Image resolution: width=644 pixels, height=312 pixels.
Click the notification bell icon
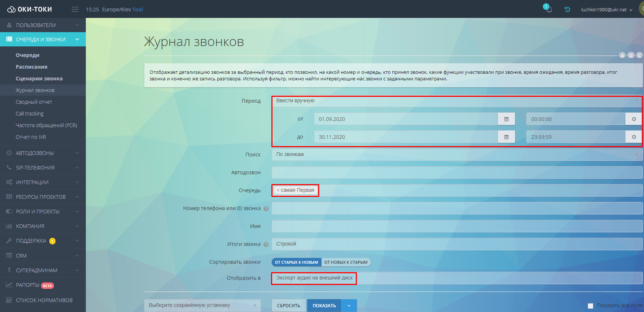[x=548, y=10]
